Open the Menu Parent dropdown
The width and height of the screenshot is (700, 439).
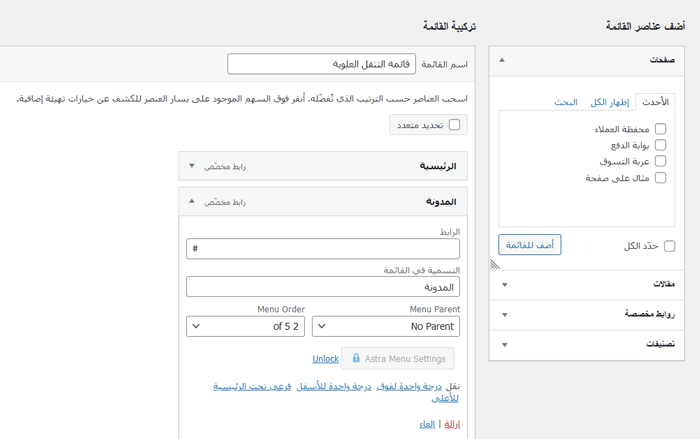point(386,326)
